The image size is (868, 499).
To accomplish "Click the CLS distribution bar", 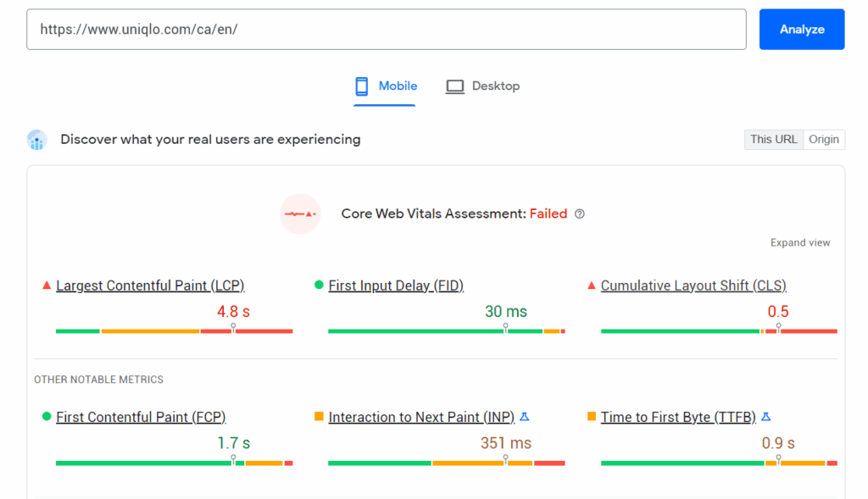I will (719, 330).
